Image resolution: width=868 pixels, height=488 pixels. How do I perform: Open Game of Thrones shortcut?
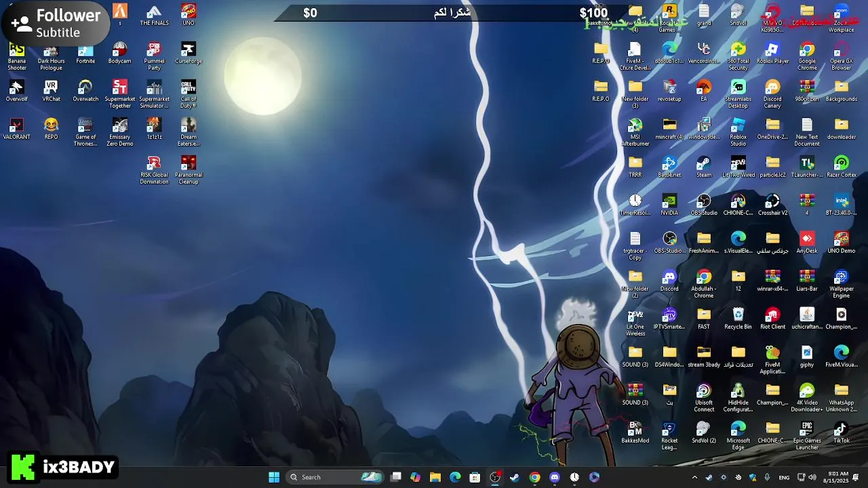pos(85,132)
